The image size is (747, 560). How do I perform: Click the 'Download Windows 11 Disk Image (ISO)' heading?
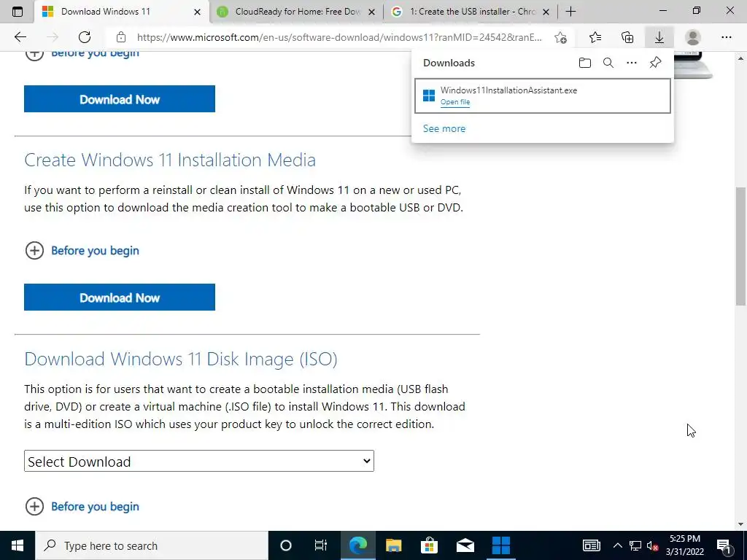click(x=181, y=359)
